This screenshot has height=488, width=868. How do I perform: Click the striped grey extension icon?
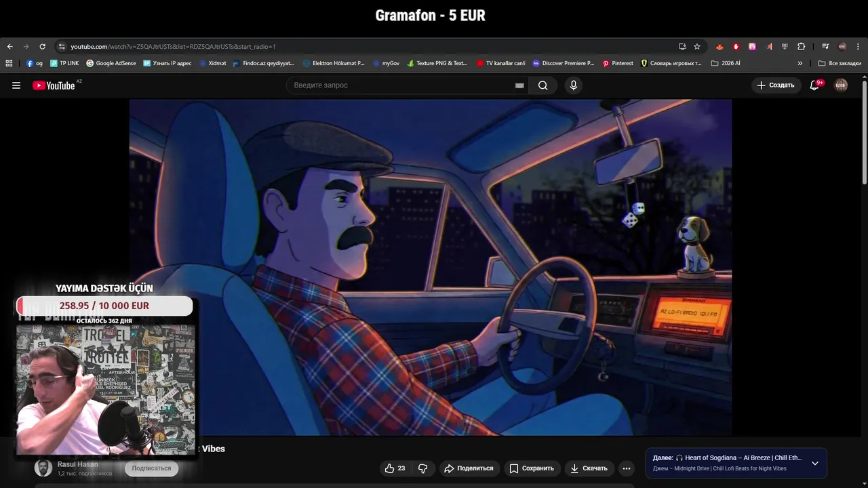tap(785, 47)
